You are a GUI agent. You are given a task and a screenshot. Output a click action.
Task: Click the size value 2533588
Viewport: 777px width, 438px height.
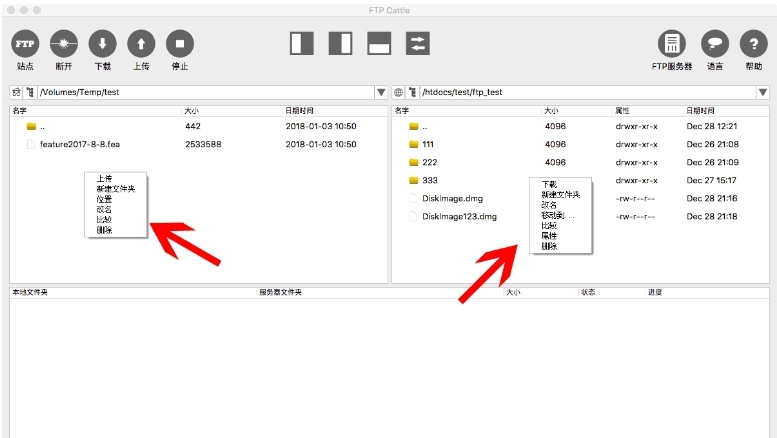203,144
